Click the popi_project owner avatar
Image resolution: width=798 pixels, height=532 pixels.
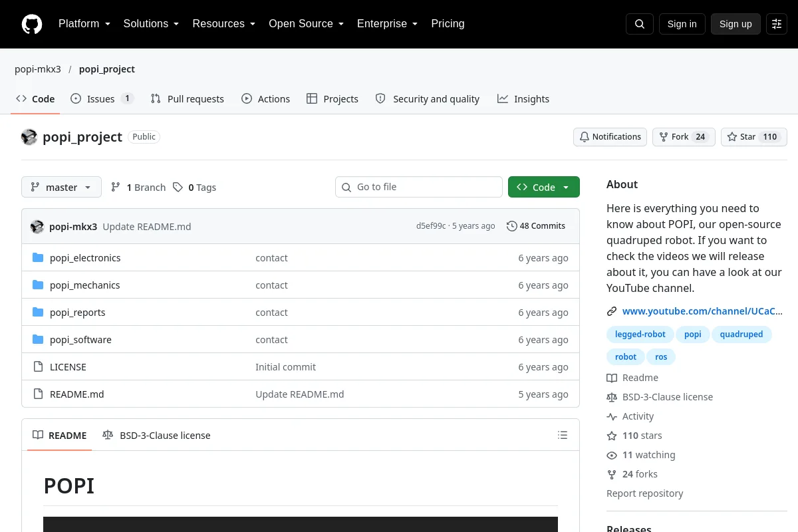[29, 137]
